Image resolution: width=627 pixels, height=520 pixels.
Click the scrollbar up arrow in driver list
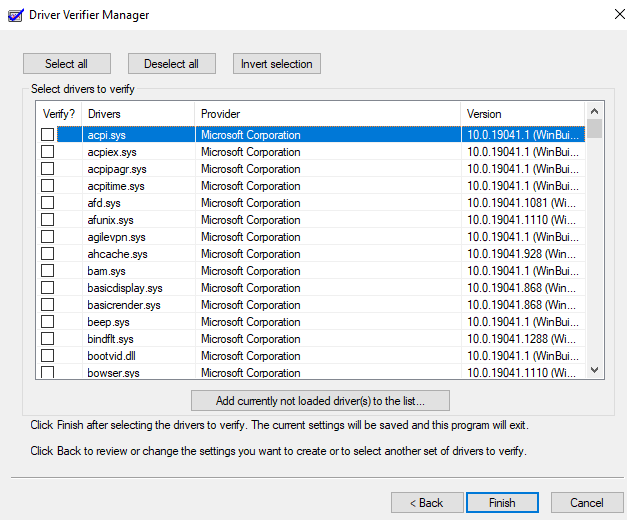coord(594,109)
